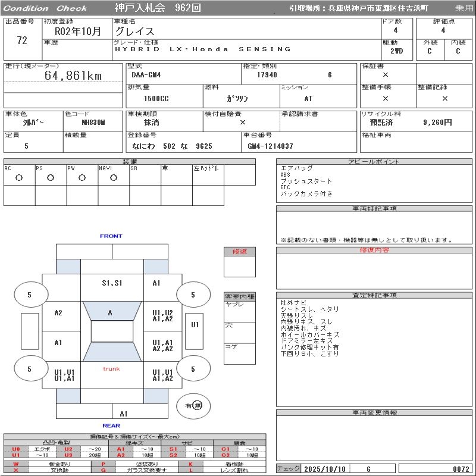This screenshot has width=476, height=476.
Task: Click the mileage "64,861km"
Action: tap(73, 76)
